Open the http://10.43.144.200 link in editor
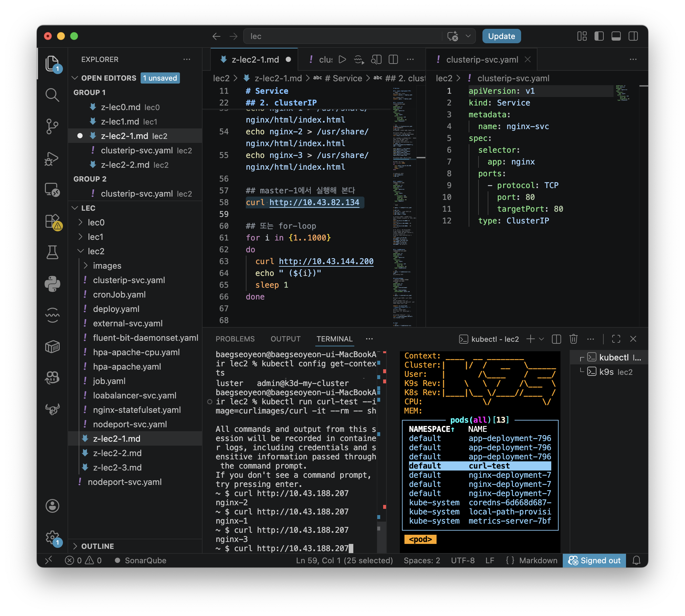 coord(326,261)
